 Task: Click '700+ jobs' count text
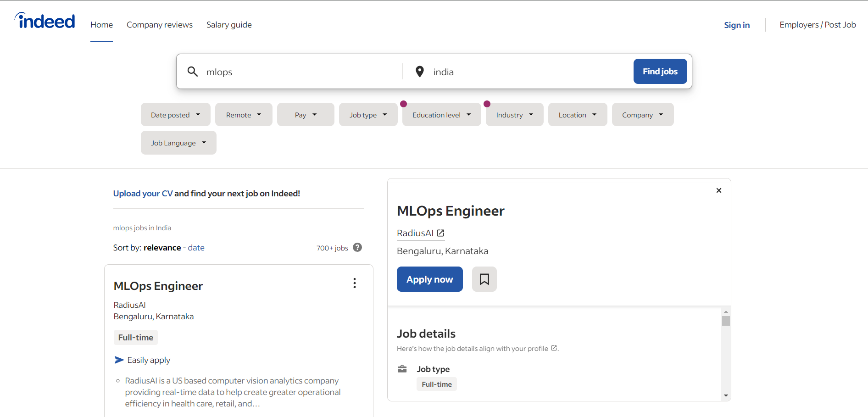(332, 248)
